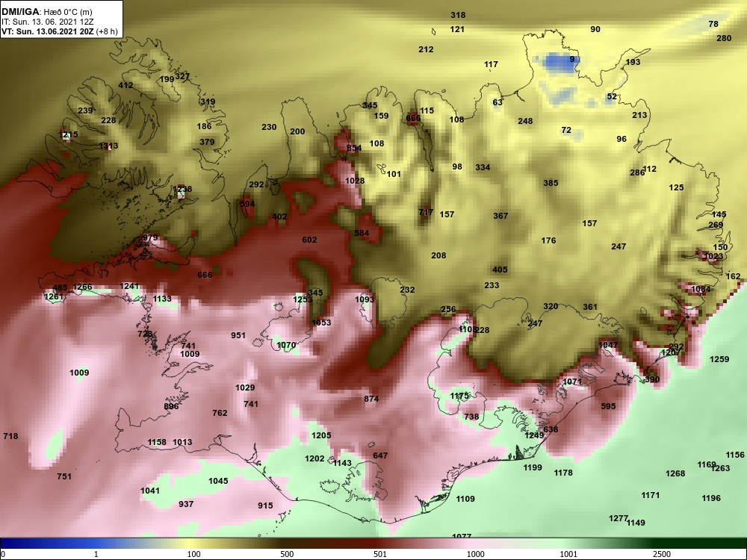Click the color scale label '500'
The image size is (747, 560).
click(x=287, y=554)
